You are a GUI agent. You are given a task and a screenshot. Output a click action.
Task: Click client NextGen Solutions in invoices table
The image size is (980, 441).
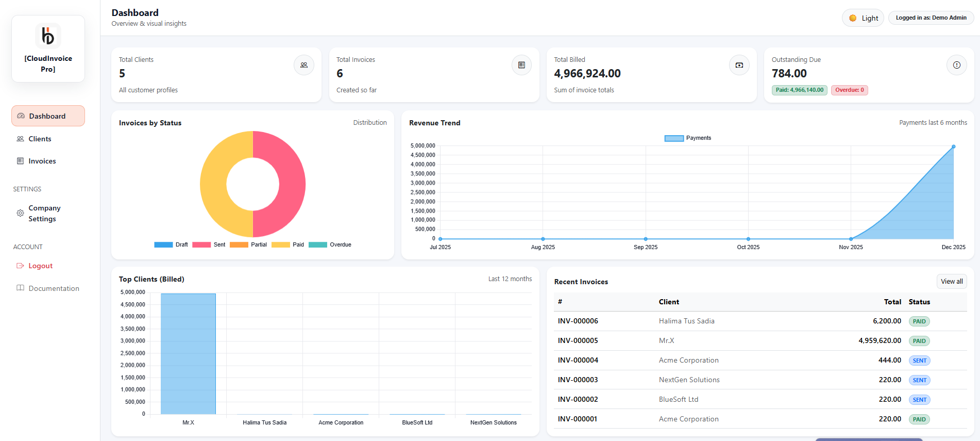pyautogui.click(x=689, y=380)
